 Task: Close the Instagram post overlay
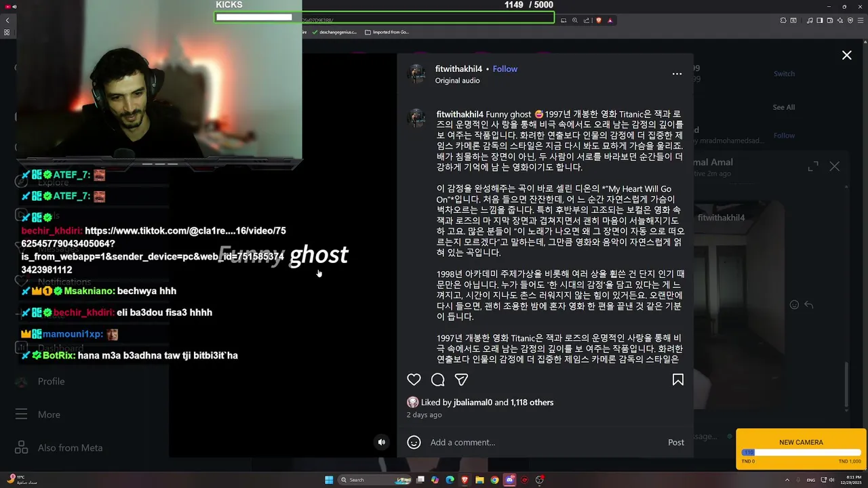coord(846,56)
